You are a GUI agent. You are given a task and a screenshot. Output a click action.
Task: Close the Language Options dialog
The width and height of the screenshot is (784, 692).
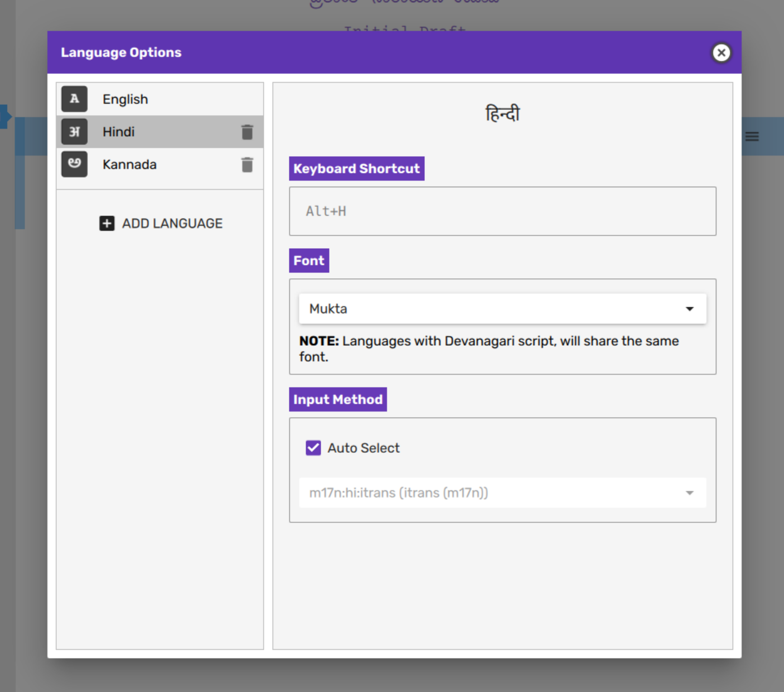pos(721,53)
